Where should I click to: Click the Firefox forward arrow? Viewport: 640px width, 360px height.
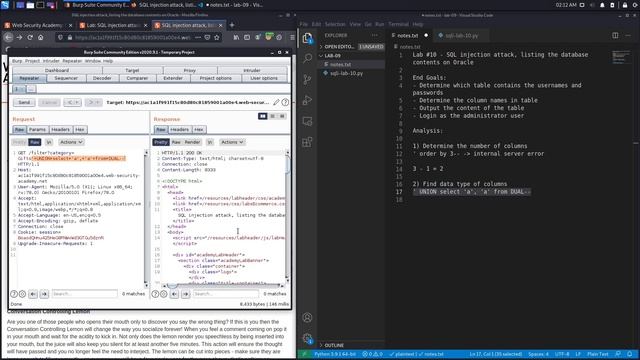tap(19, 37)
